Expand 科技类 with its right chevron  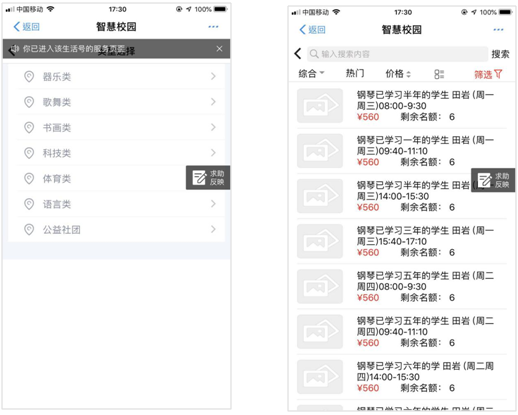tap(213, 153)
